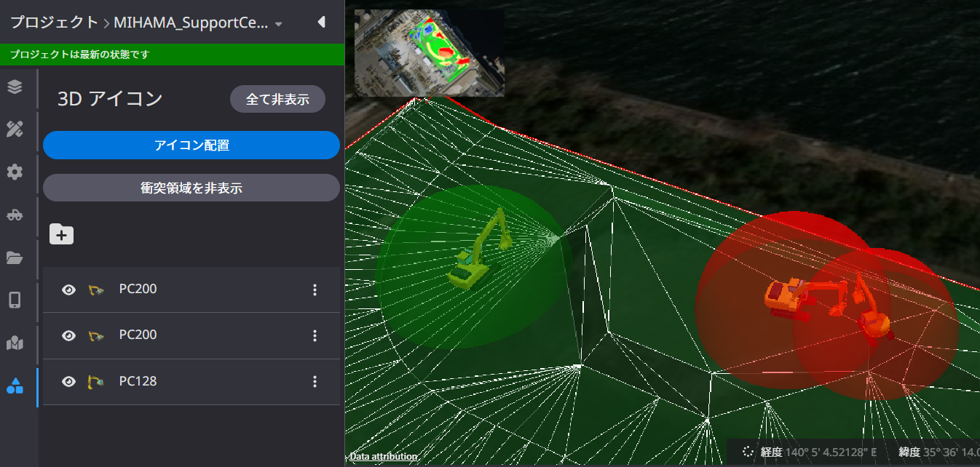Screen dimensions: 980x467
Task: Click the 全て非表示 button
Action: (277, 99)
